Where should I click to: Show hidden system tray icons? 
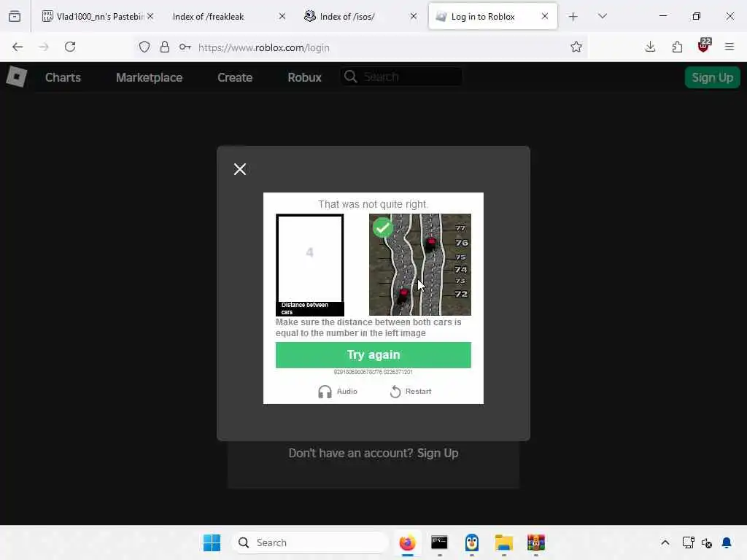click(x=665, y=542)
